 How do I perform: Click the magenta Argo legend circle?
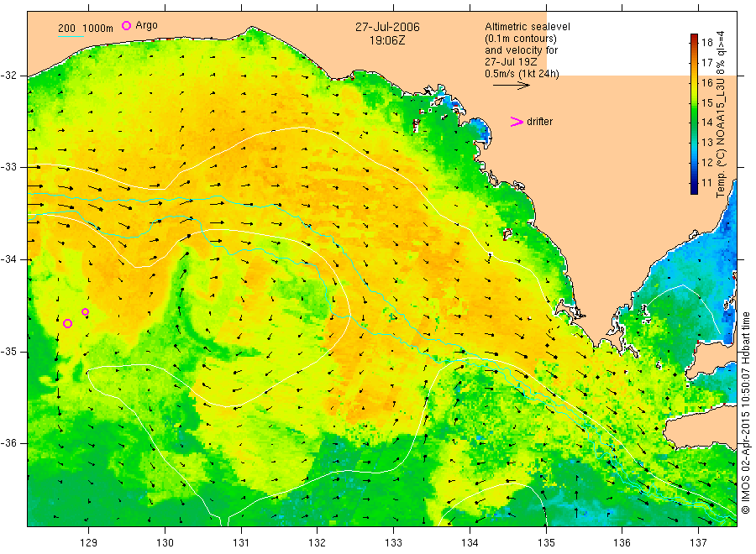pyautogui.click(x=126, y=25)
